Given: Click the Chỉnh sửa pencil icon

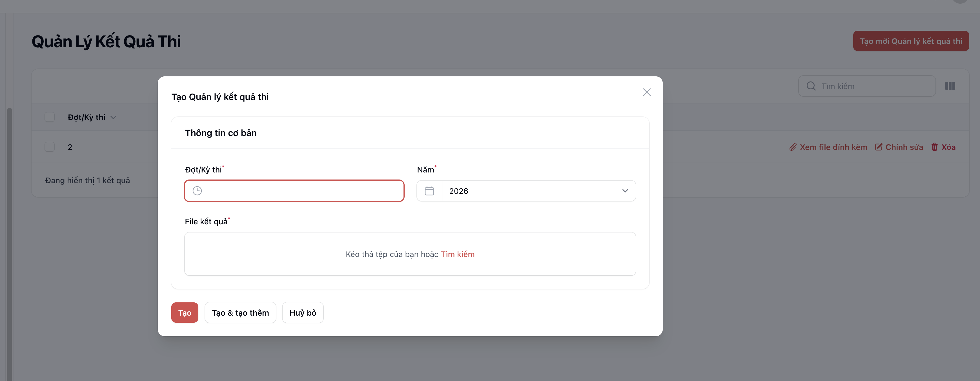Looking at the screenshot, I should (x=879, y=147).
